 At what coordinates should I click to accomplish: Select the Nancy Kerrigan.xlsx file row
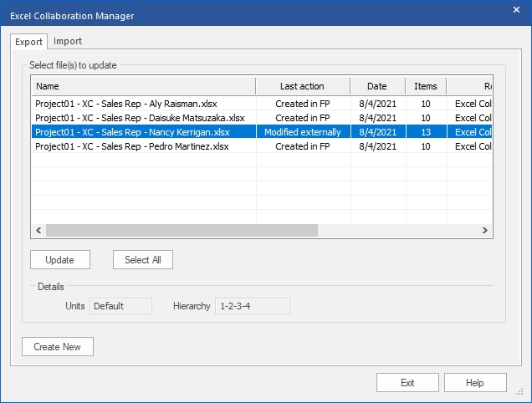[262, 132]
